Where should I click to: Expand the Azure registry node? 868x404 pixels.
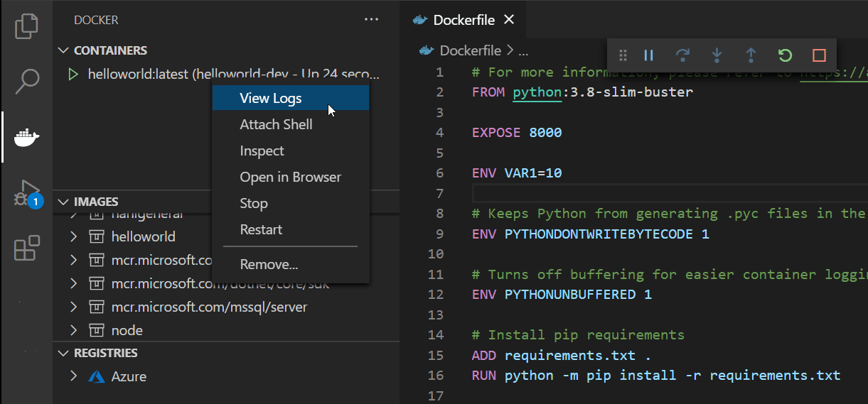[74, 376]
